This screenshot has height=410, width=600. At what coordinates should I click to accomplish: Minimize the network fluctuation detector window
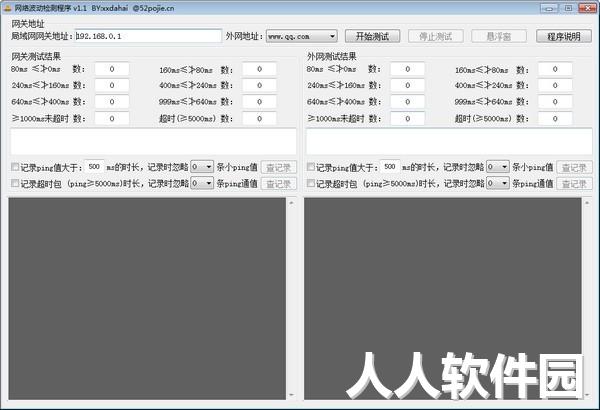pos(548,8)
